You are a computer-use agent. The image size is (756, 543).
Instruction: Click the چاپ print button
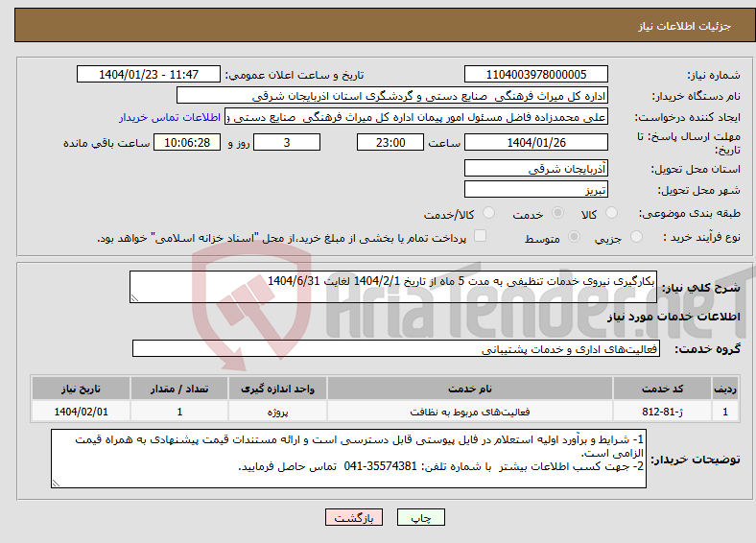click(x=421, y=517)
